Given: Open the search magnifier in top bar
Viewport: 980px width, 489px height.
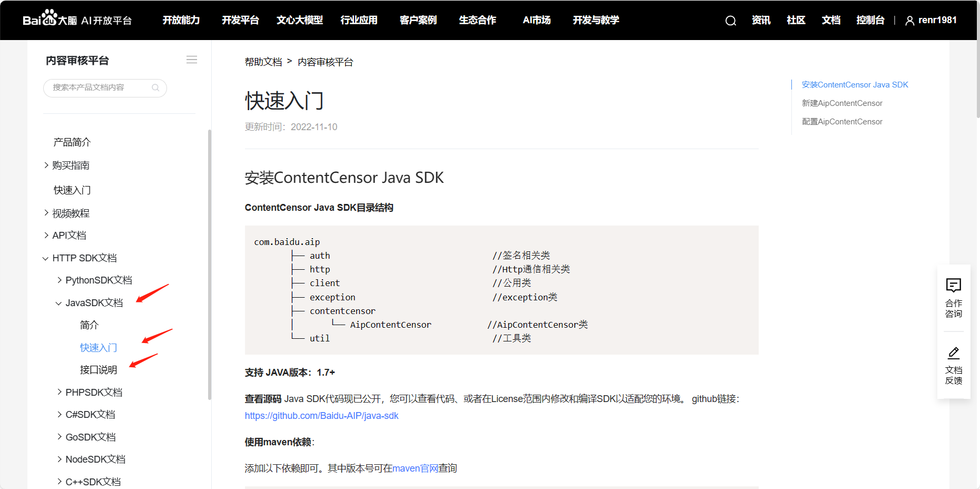Looking at the screenshot, I should [x=730, y=21].
